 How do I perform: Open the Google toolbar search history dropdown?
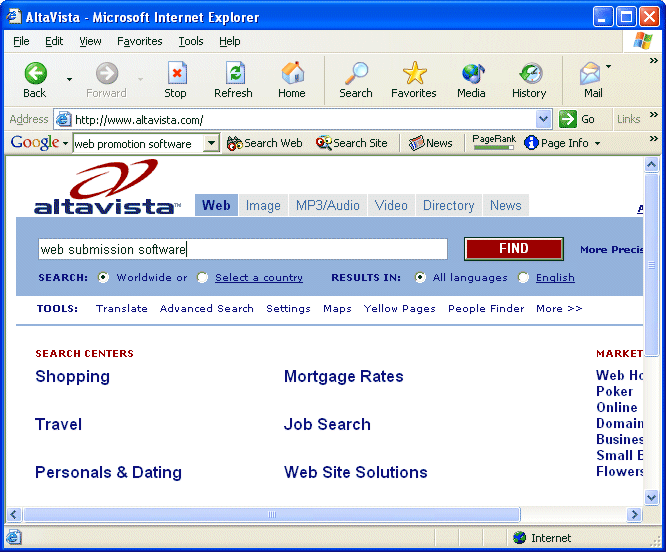[211, 143]
